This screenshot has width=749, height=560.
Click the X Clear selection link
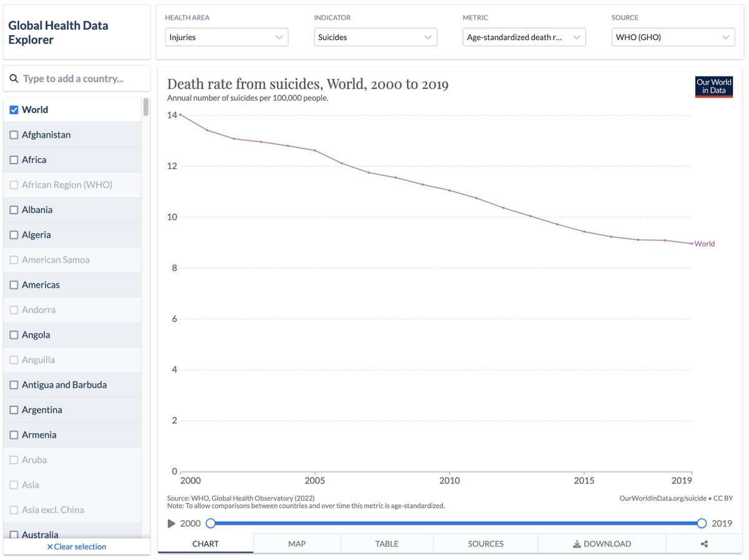[77, 546]
